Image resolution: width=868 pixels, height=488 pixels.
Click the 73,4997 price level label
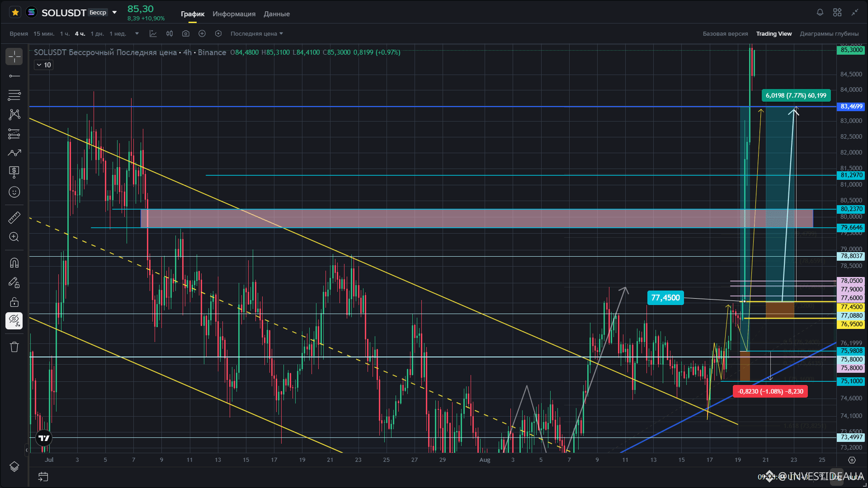click(851, 437)
